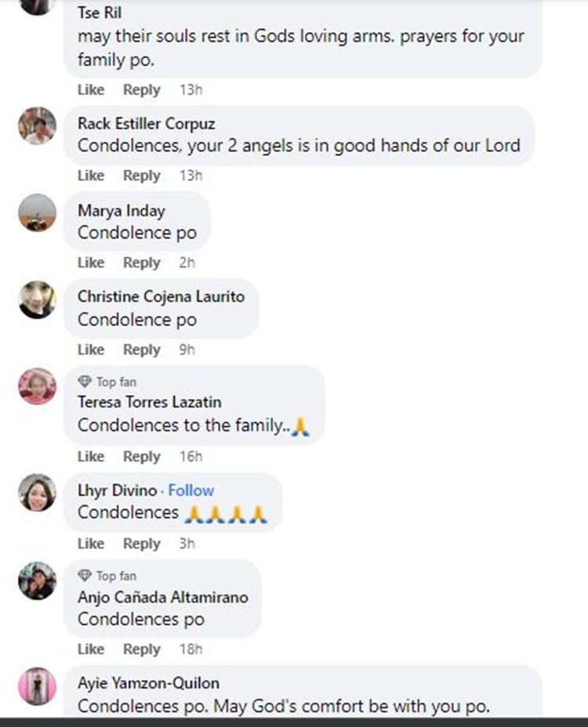Viewport: 588px width, 727px height.
Task: Open Marya Inday's avatar thumbnail
Action: click(38, 213)
